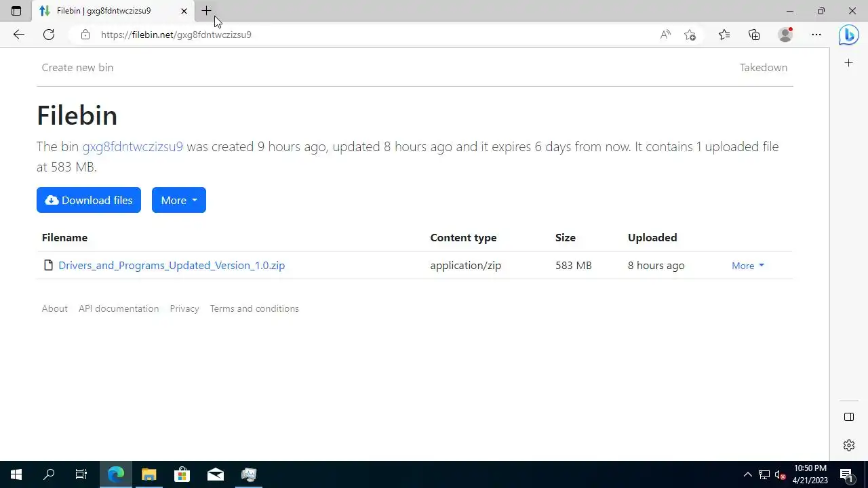Add this page to favorites star
Screen dimensions: 868x488
(x=690, y=35)
